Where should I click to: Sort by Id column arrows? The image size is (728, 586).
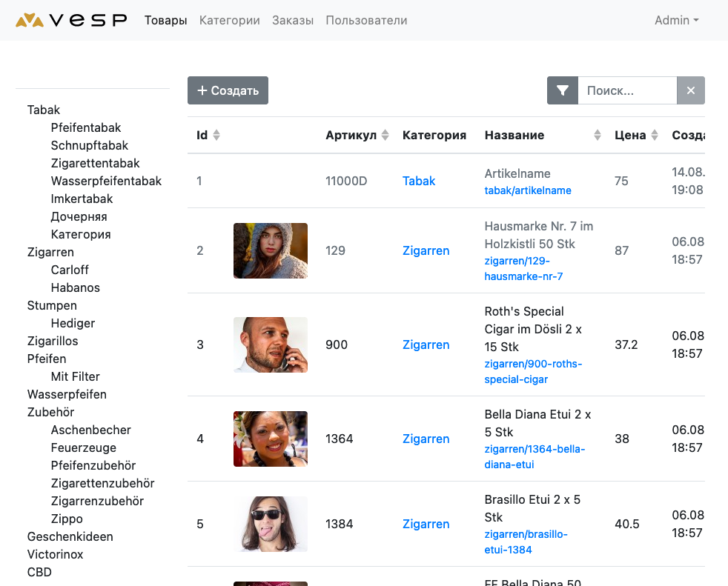(216, 136)
